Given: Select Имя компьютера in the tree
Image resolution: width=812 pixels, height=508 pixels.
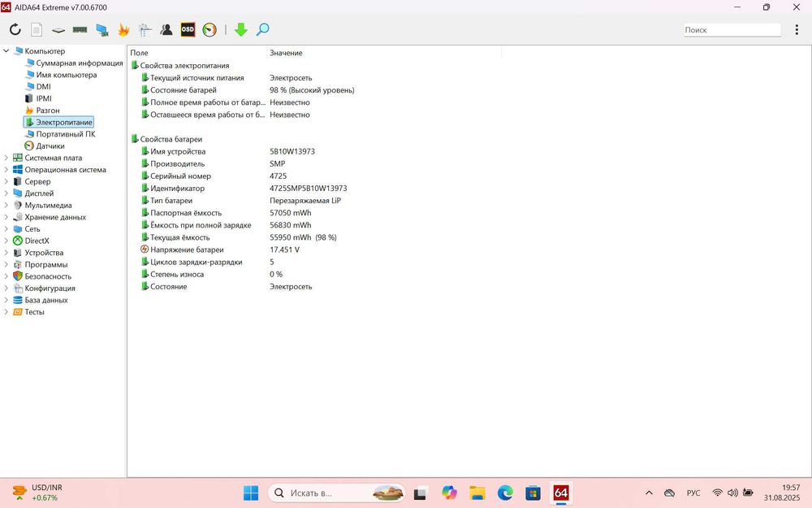Looking at the screenshot, I should (x=67, y=75).
